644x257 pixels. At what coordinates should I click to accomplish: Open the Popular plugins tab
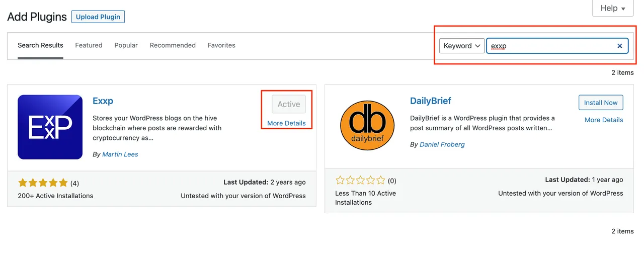click(126, 45)
